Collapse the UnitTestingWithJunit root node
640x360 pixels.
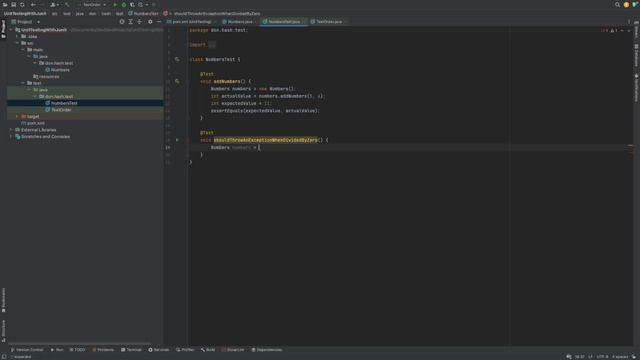point(11,30)
